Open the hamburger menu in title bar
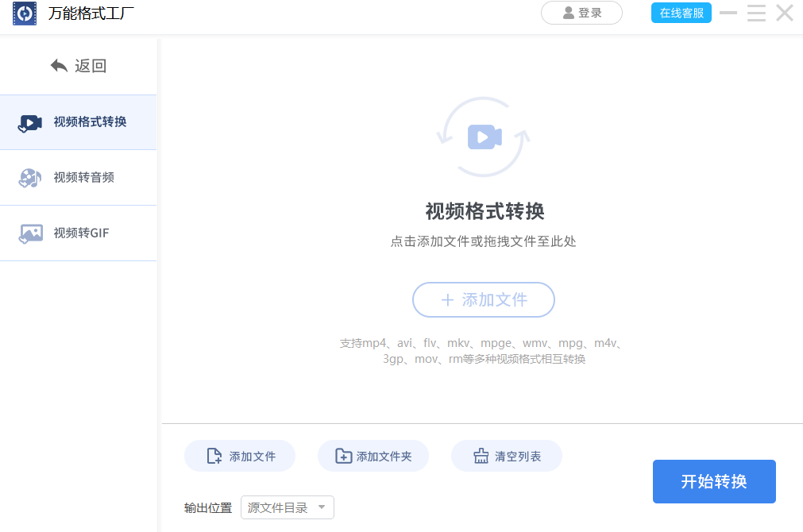The image size is (803, 532). (x=755, y=13)
